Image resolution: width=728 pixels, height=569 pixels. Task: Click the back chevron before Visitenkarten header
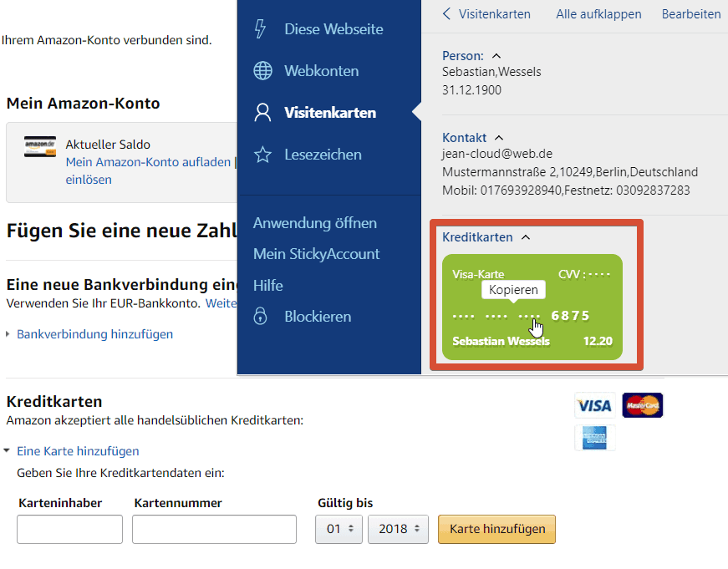(446, 14)
